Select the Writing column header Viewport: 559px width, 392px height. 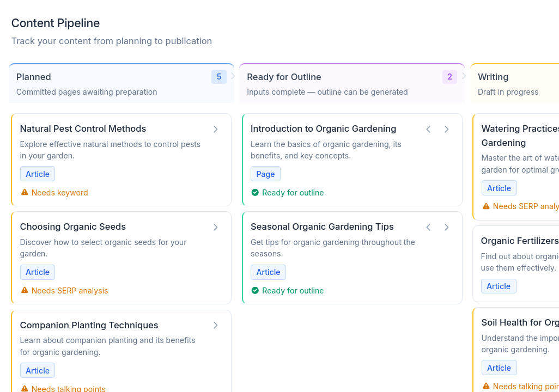[493, 77]
